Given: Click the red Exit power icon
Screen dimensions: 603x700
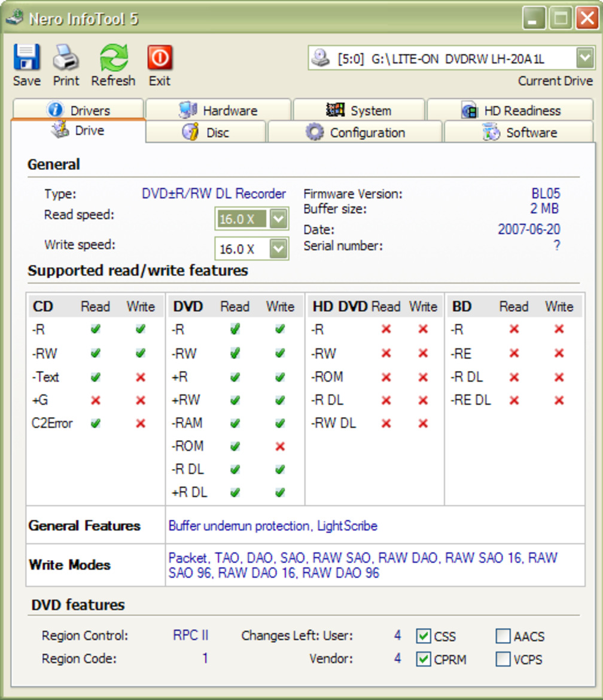Looking at the screenshot, I should pos(160,57).
